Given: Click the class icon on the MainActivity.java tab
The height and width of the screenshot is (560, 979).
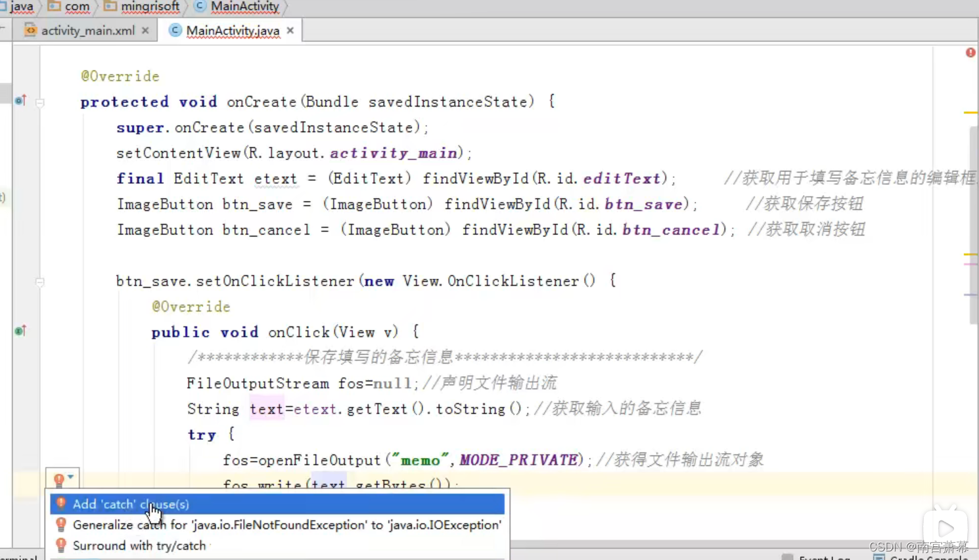Looking at the screenshot, I should (x=175, y=30).
